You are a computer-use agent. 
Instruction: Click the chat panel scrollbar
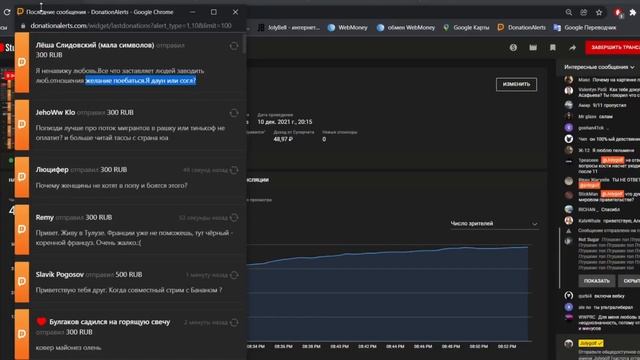560,258
